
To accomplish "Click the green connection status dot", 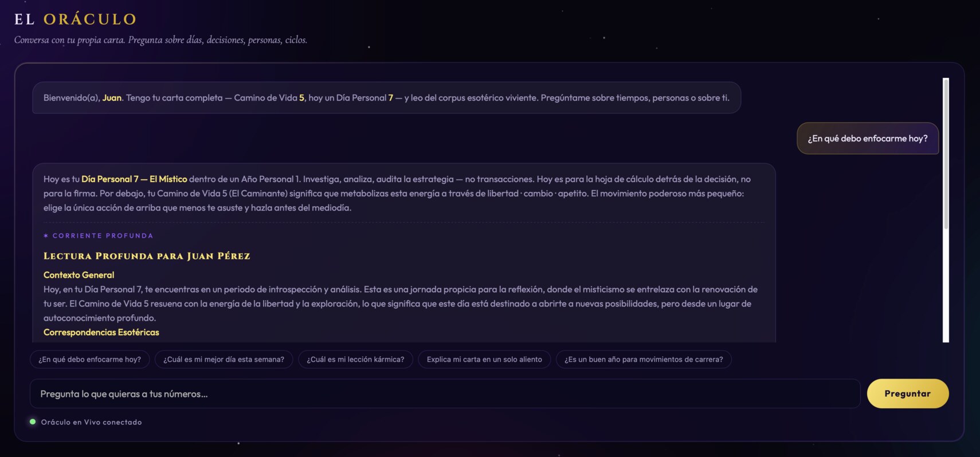I will [x=33, y=421].
